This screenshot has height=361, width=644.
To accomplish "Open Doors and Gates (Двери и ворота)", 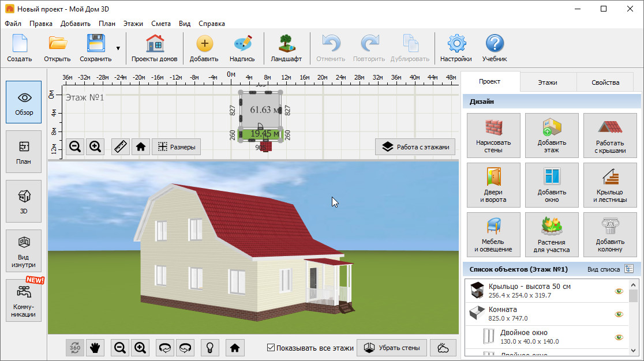I will tap(493, 185).
